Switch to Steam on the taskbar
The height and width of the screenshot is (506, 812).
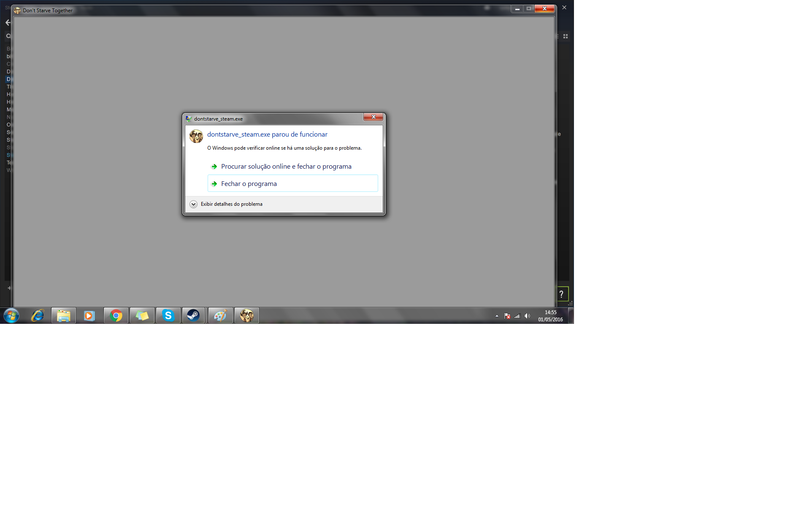pyautogui.click(x=194, y=315)
